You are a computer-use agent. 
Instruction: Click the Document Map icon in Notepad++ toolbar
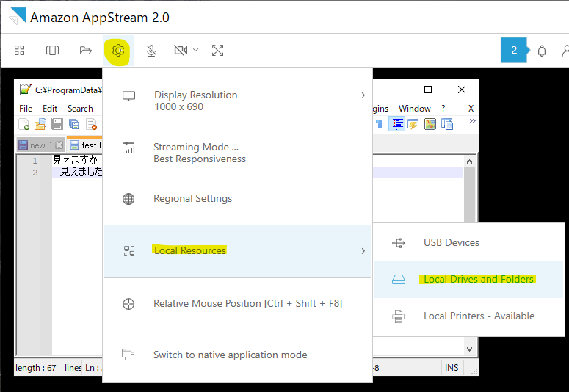[430, 124]
